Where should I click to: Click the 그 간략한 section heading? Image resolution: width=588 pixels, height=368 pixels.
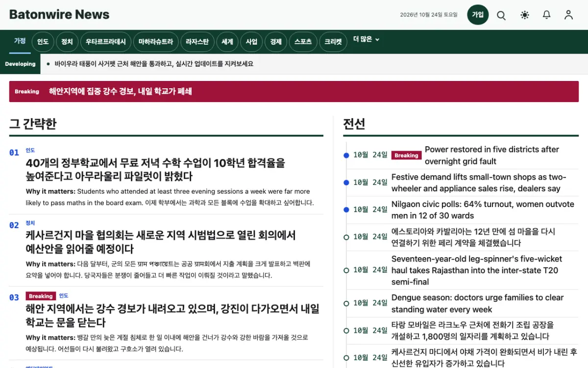(33, 124)
